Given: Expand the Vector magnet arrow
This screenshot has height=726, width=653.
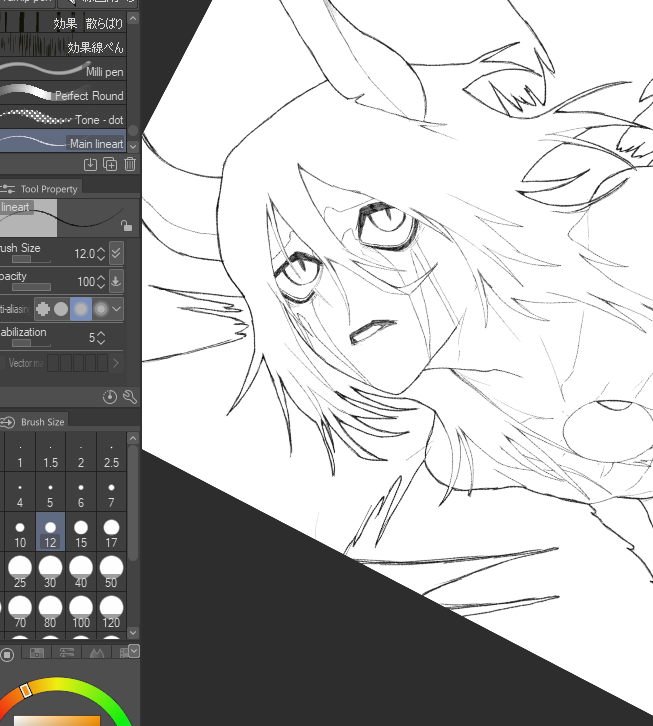Looking at the screenshot, I should point(116,363).
